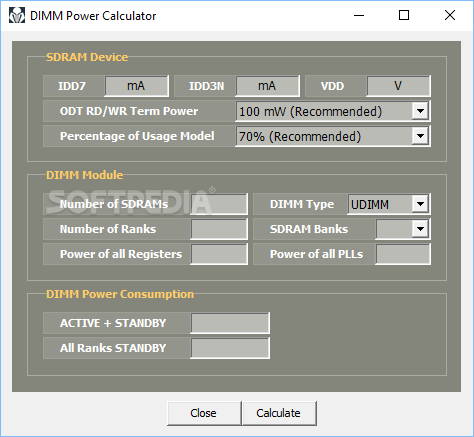474x437 pixels.
Task: Click the ODT RD/WR Term Power label
Action: pos(129,111)
